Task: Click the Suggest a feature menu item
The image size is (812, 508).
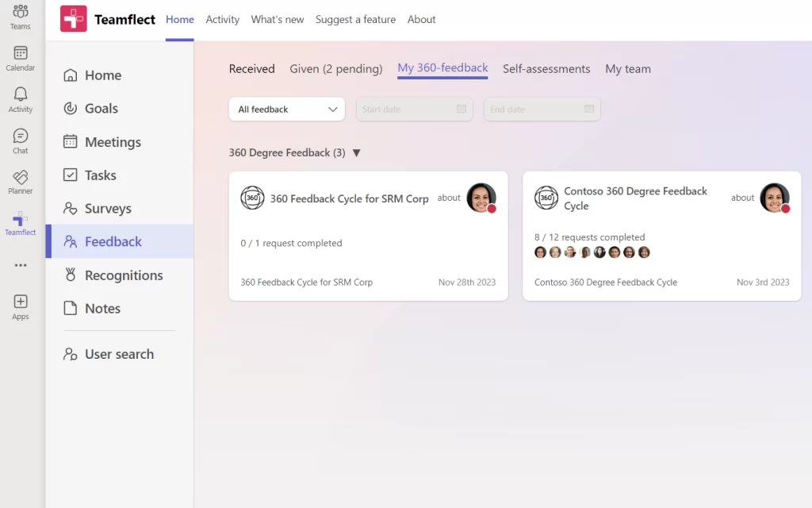Action: [355, 20]
